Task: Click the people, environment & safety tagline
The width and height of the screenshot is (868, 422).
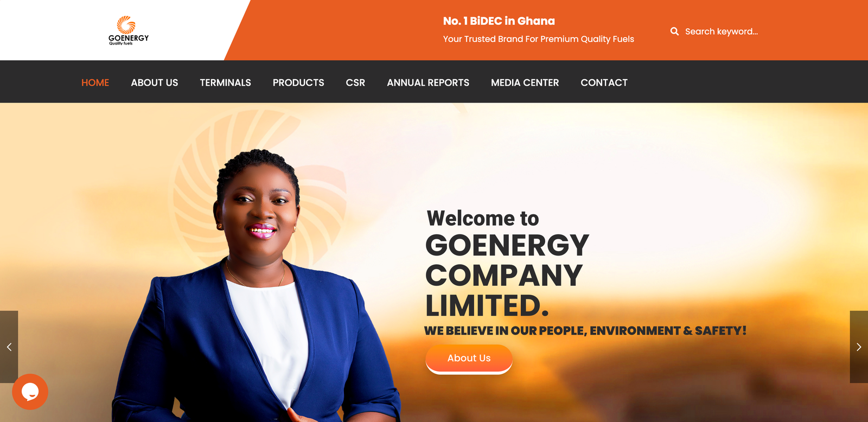Action: 585,330
